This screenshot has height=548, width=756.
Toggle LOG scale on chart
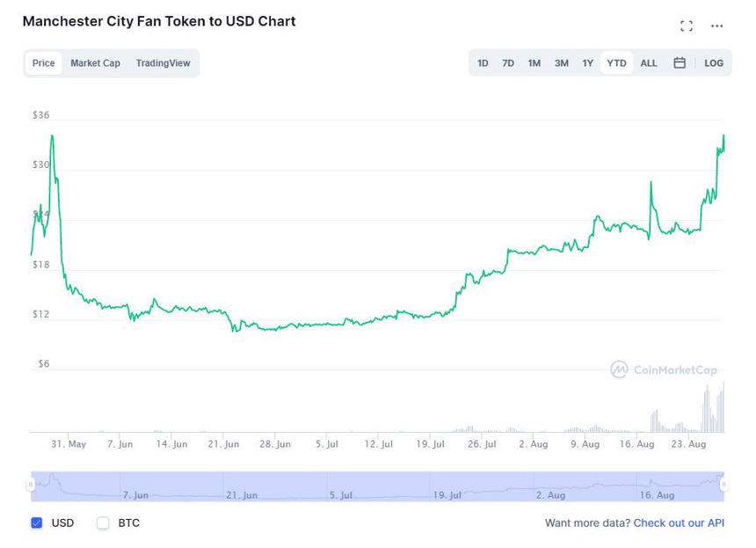point(714,63)
